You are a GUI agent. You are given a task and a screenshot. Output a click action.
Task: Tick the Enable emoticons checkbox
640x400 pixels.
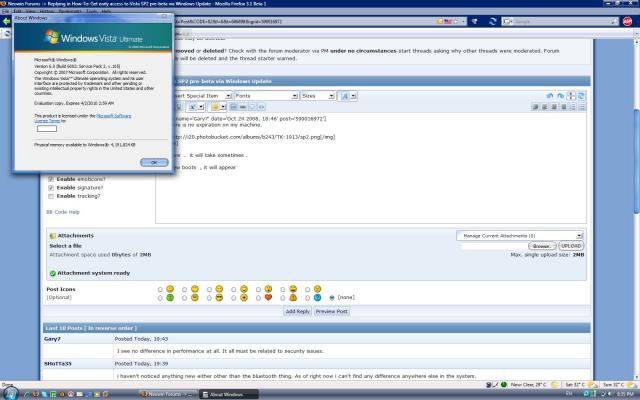51,179
